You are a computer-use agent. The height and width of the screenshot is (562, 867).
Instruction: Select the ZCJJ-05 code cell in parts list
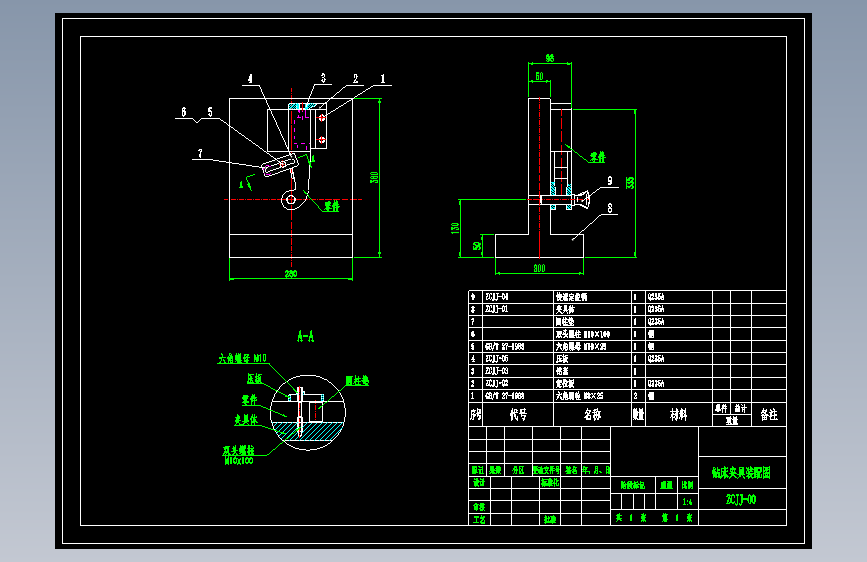pos(518,359)
